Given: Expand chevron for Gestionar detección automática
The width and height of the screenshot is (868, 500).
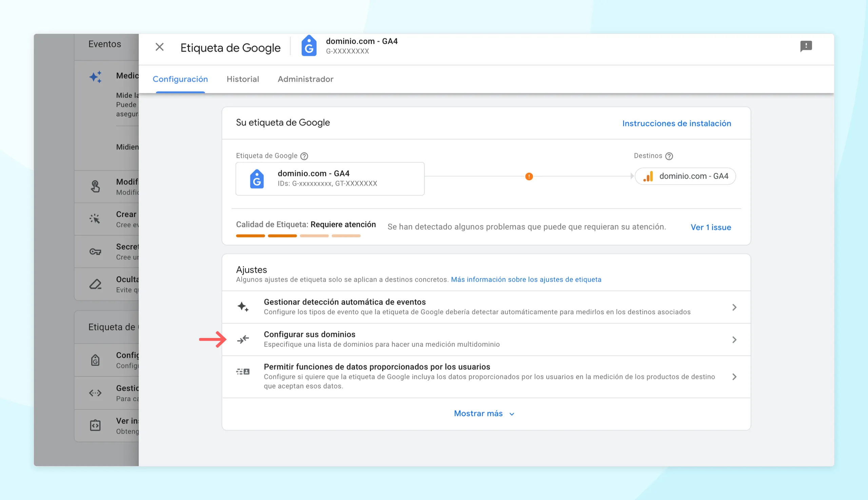Looking at the screenshot, I should click(x=734, y=307).
